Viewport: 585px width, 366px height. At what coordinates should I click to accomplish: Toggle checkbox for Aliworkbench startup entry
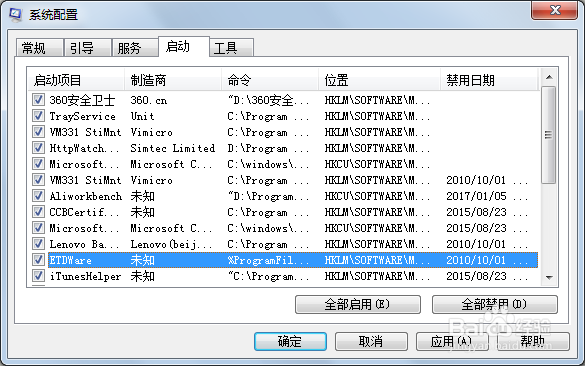point(38,196)
